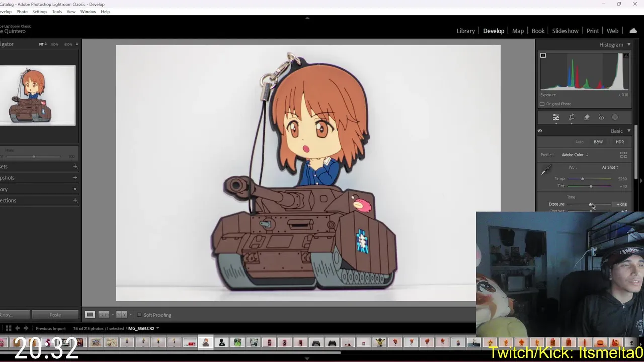Open the Web module

(612, 31)
